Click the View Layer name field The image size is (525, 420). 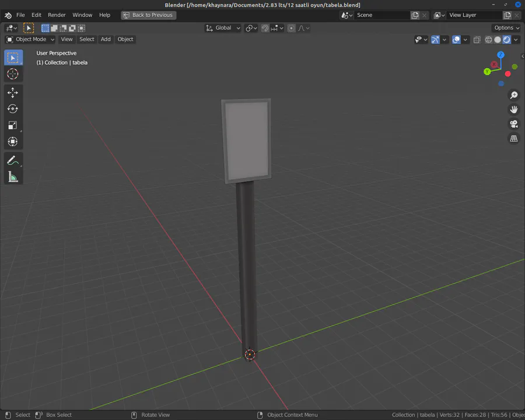(474, 15)
